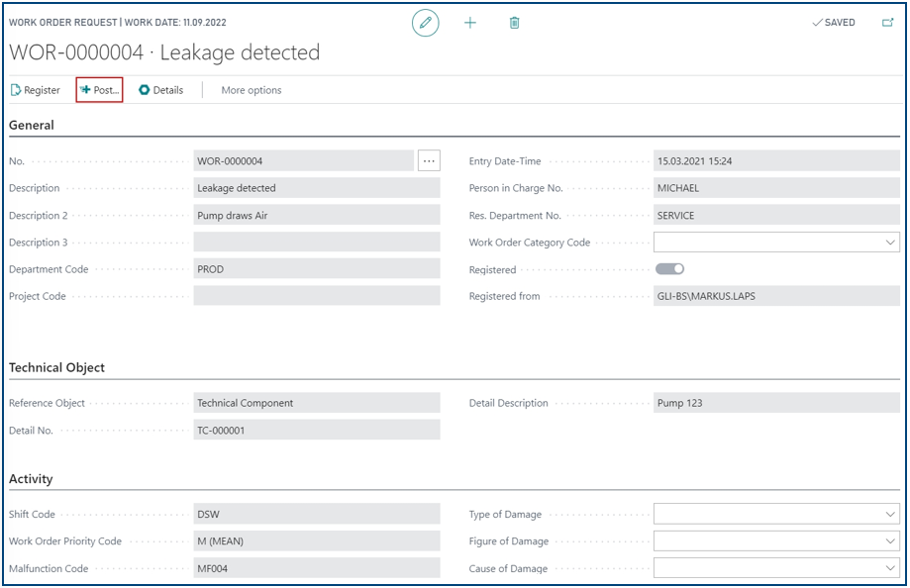
Task: Toggle the Registered switch
Action: click(x=669, y=268)
